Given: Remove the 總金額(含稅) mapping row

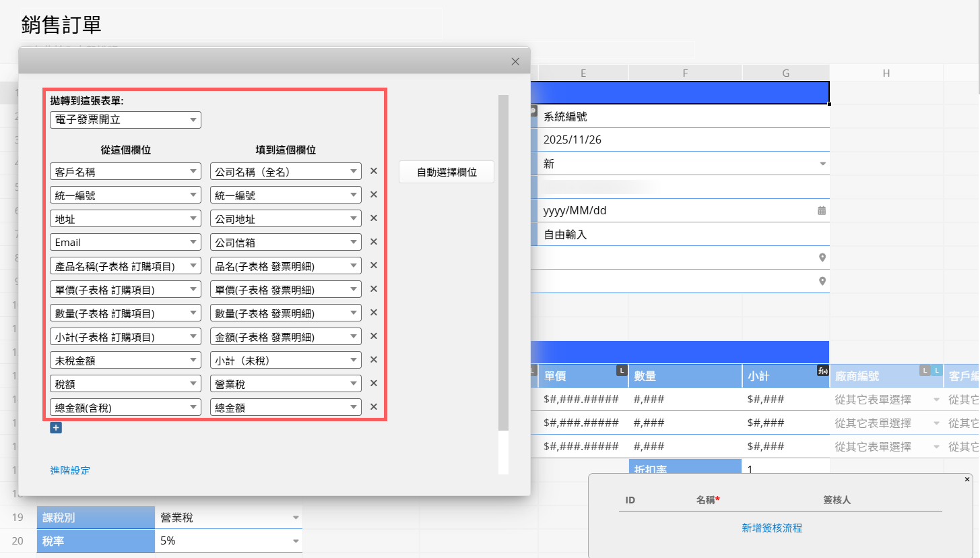Looking at the screenshot, I should tap(374, 407).
